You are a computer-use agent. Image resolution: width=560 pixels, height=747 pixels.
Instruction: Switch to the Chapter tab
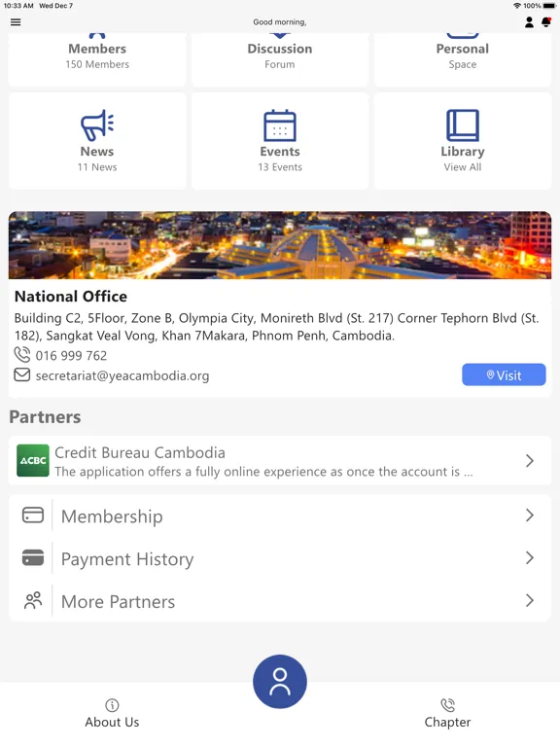(447, 713)
